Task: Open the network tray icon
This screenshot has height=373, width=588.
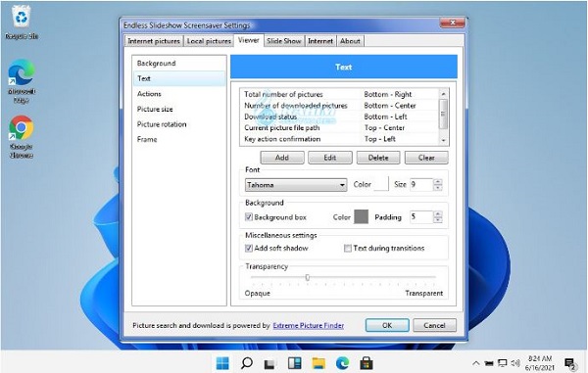Action: 502,363
